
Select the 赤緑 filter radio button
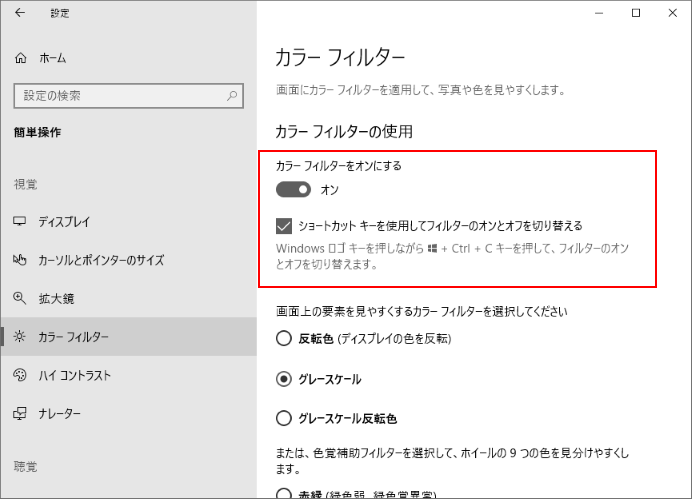click(x=284, y=493)
